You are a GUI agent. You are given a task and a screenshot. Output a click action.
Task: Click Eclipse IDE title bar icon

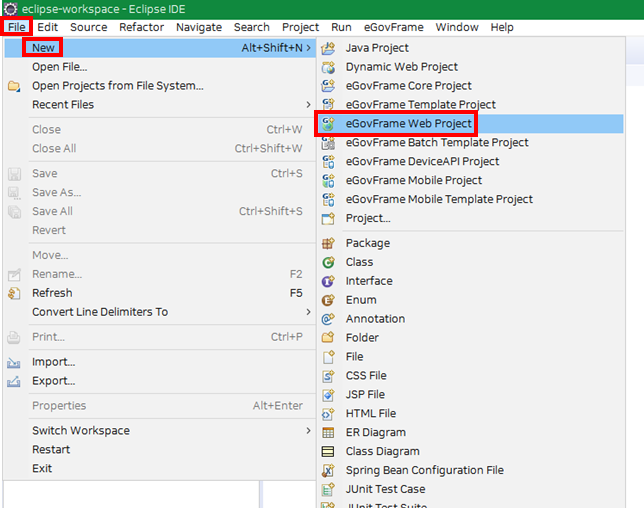10,9
